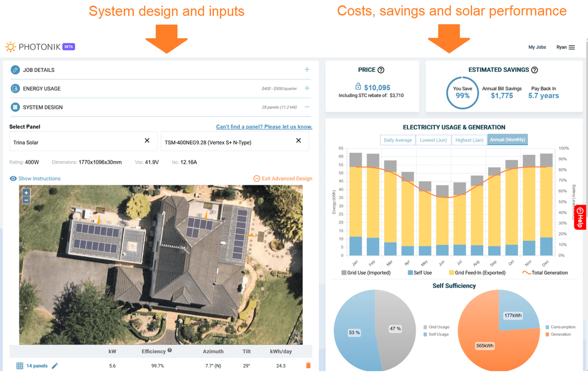Click the pencil icon beside Job Details
Screen dimensions: 588x374
(x=14, y=69)
